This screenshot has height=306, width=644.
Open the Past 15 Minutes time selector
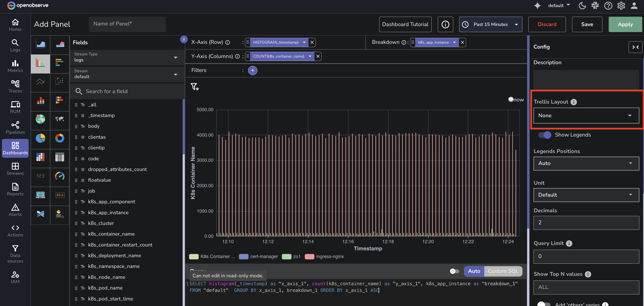490,24
